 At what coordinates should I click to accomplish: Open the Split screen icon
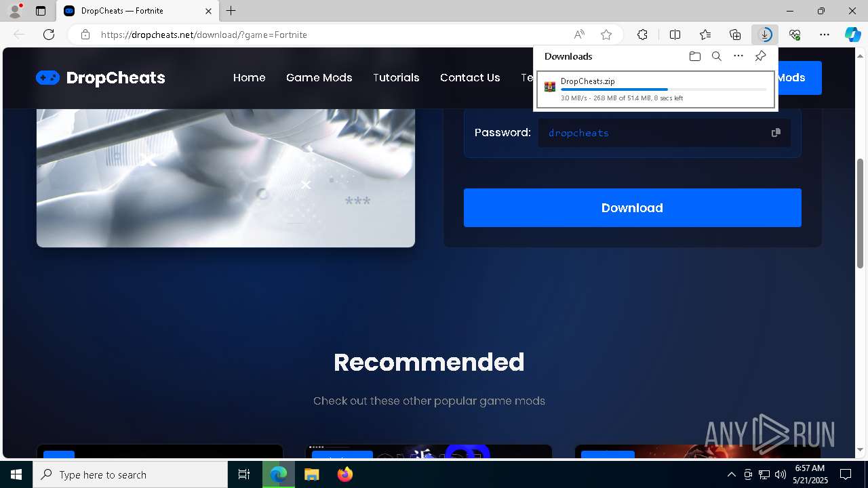675,35
